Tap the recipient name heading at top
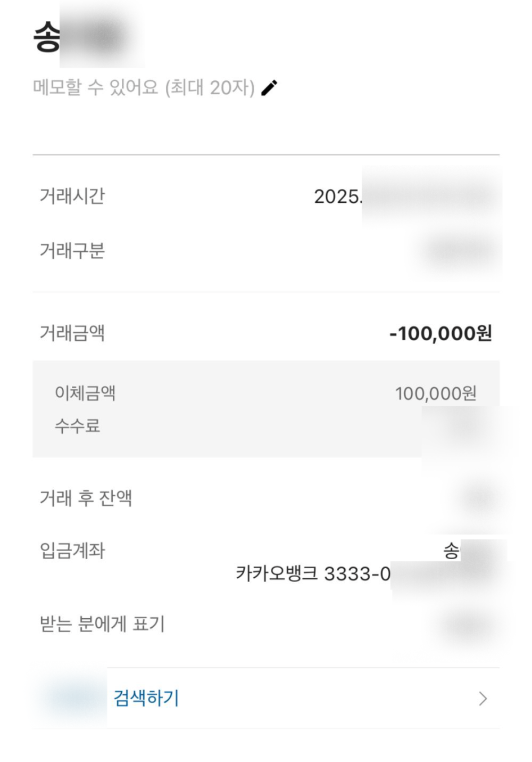532x762 pixels. pos(80,37)
